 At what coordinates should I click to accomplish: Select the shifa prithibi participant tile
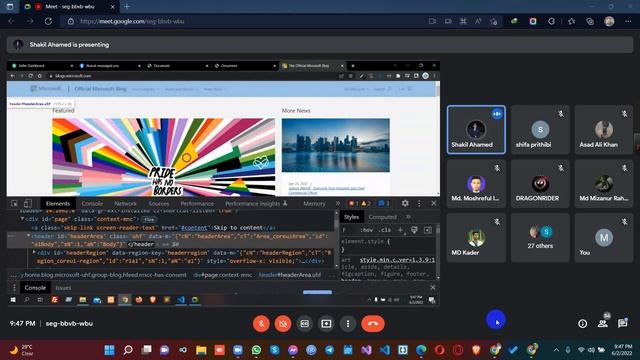point(540,130)
